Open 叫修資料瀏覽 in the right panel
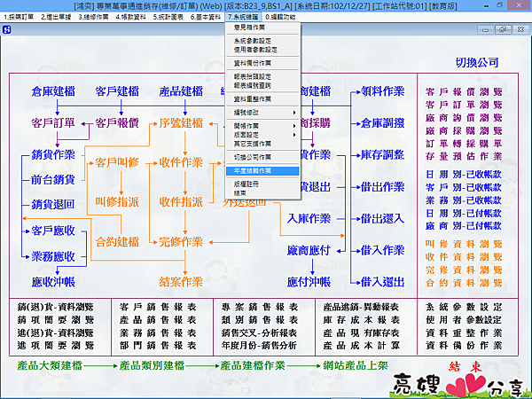 464,244
